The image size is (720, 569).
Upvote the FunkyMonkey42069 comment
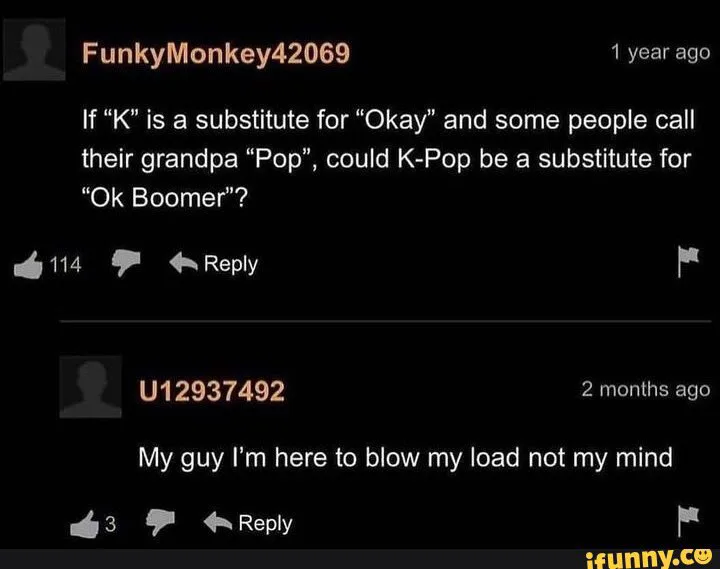[28, 265]
